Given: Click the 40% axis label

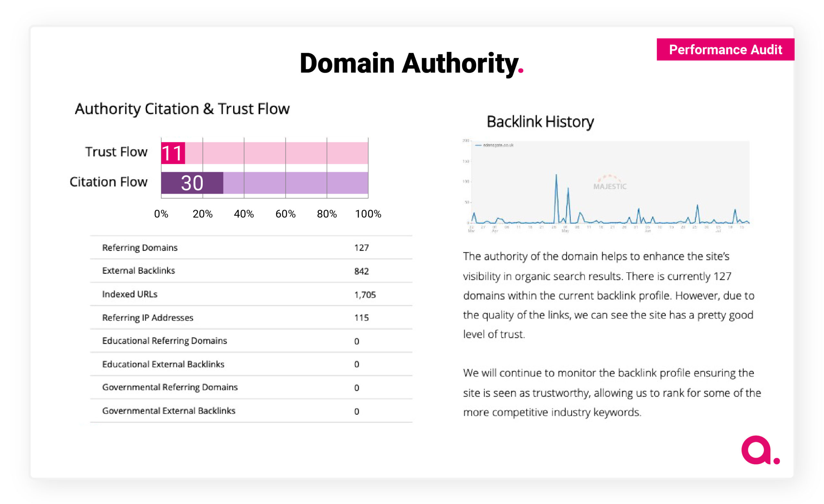Looking at the screenshot, I should tap(244, 214).
